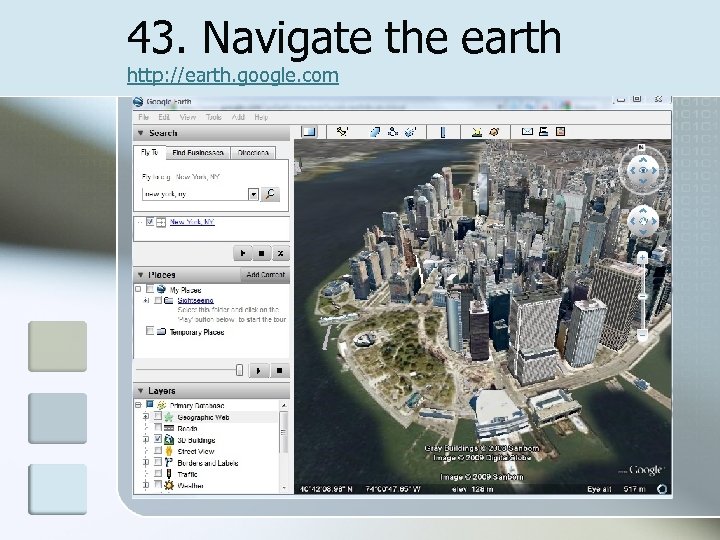Check the Sightseeing checkbox
Viewport: 720px width, 540px height.
(158, 300)
